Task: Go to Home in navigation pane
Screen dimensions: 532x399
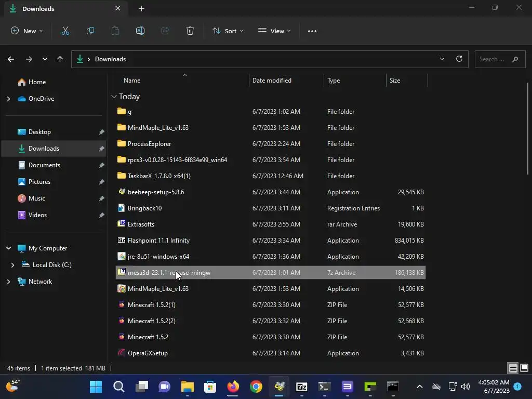Action: [x=37, y=82]
